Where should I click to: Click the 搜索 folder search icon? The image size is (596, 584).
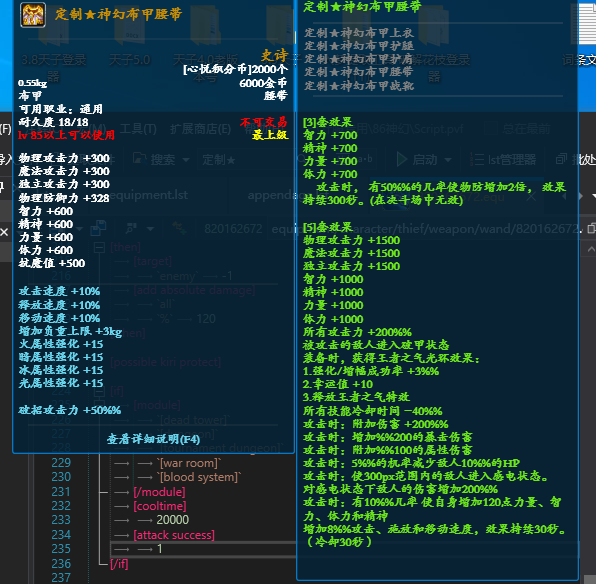coord(139,160)
